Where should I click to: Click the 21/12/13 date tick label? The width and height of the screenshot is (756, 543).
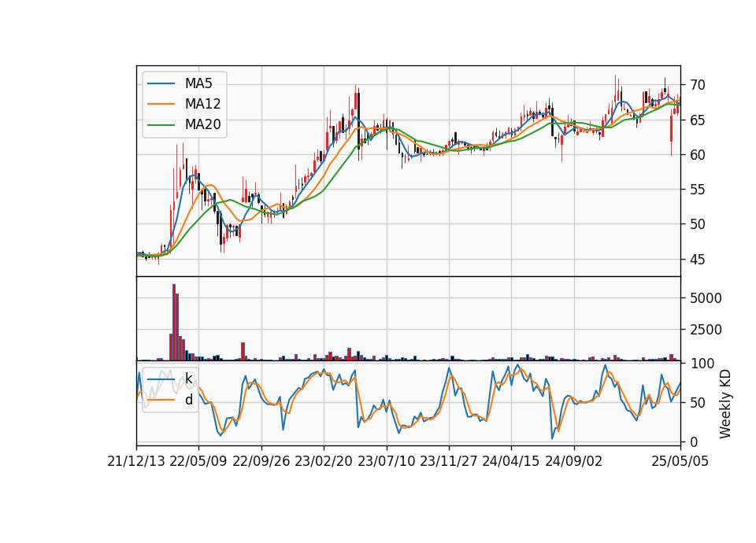pyautogui.click(x=136, y=462)
